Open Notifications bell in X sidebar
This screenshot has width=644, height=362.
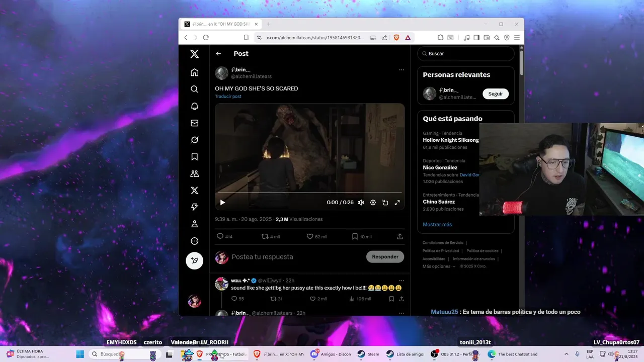(x=195, y=106)
